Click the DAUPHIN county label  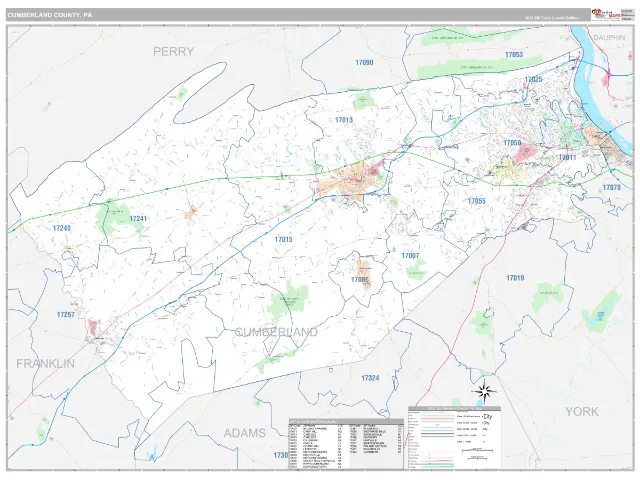(x=609, y=38)
